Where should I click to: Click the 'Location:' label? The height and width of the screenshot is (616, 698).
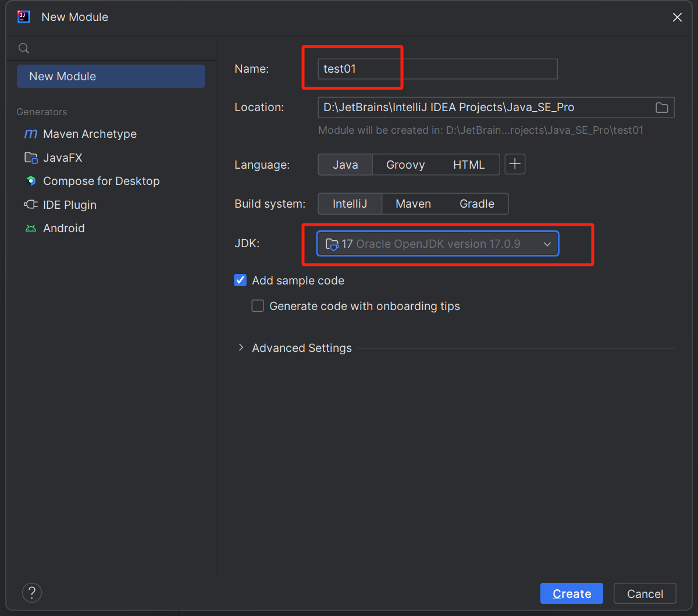(259, 107)
